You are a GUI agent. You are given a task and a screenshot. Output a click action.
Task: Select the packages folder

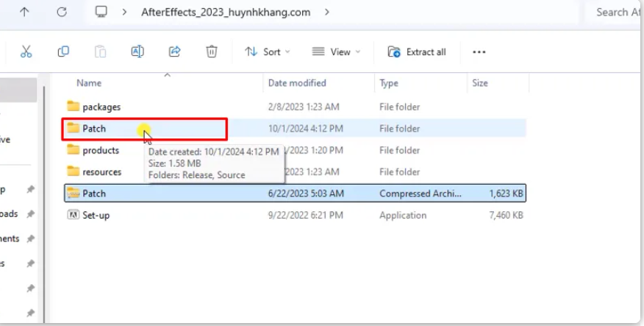tap(101, 107)
